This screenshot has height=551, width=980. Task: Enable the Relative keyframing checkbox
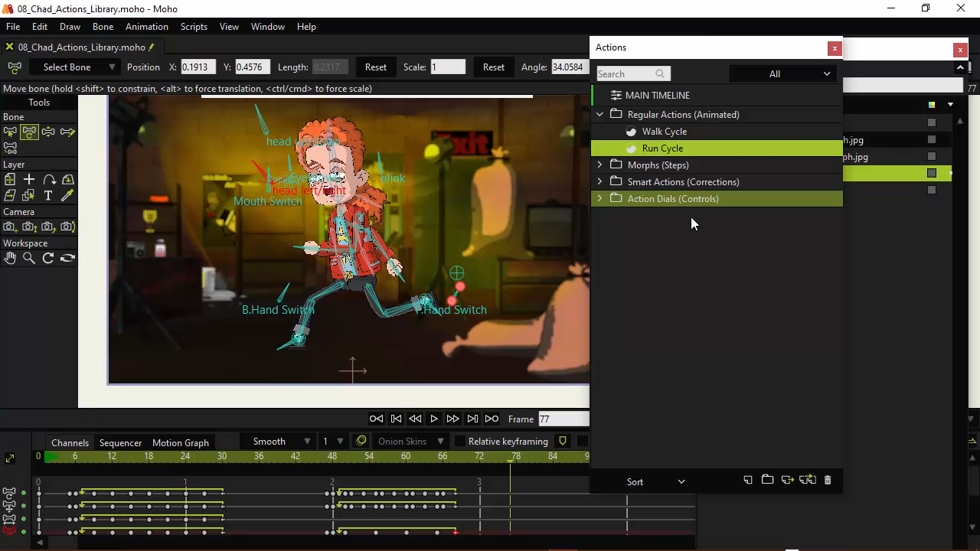(460, 442)
